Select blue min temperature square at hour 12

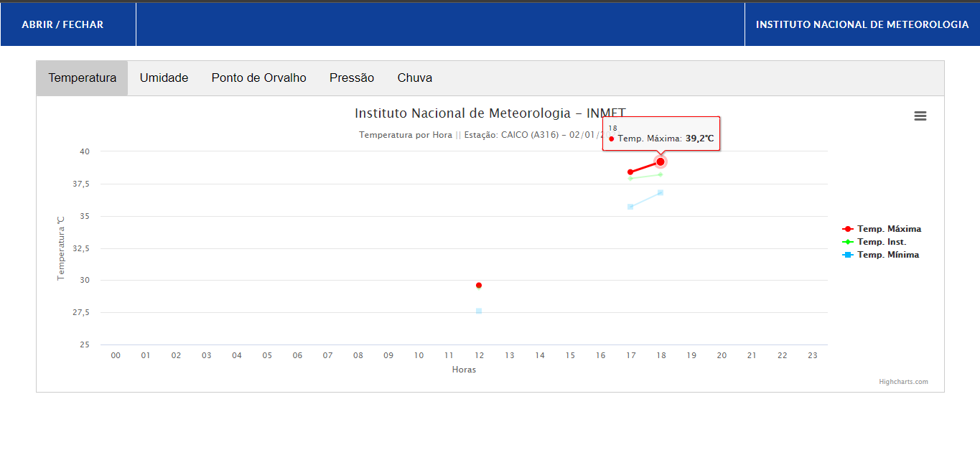click(x=479, y=311)
